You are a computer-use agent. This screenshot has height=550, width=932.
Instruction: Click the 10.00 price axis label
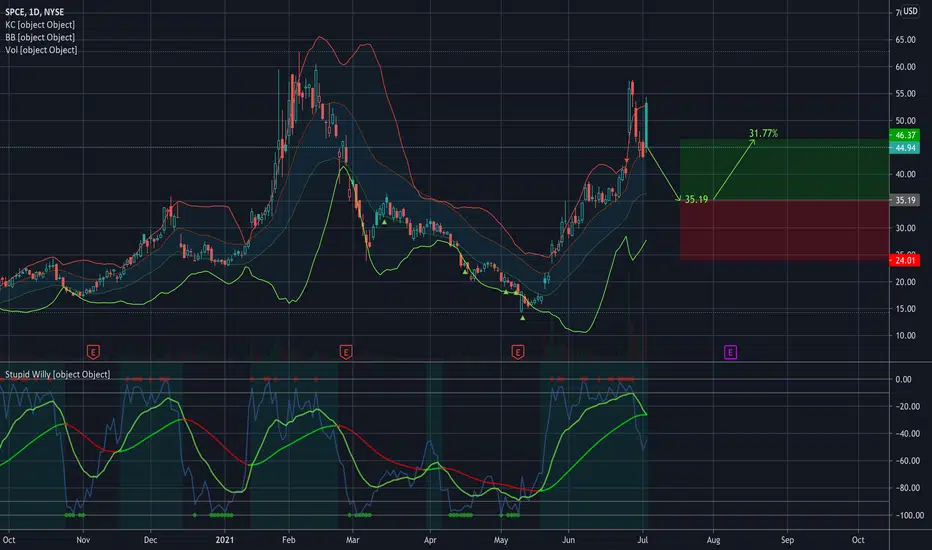click(x=905, y=335)
